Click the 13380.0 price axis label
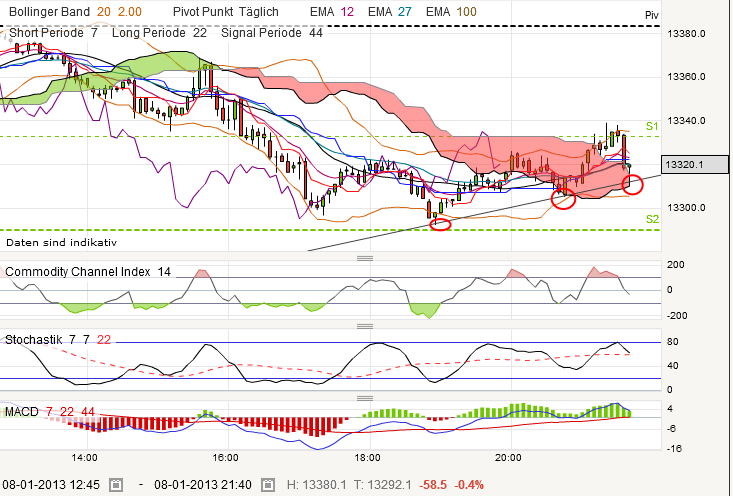 pos(686,34)
